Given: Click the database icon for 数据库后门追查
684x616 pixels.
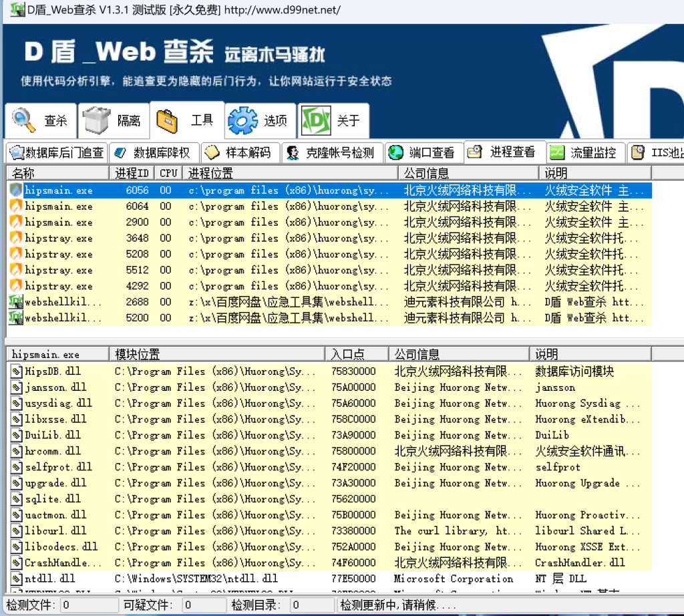Looking at the screenshot, I should point(17,153).
